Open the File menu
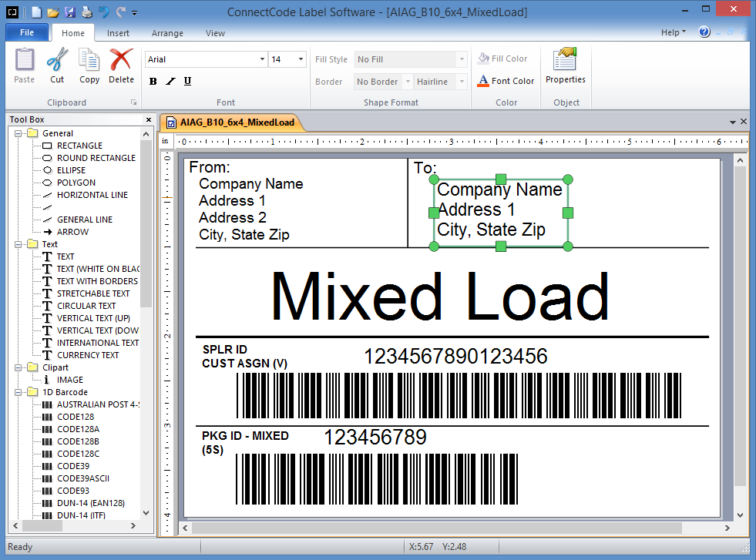 27,32
